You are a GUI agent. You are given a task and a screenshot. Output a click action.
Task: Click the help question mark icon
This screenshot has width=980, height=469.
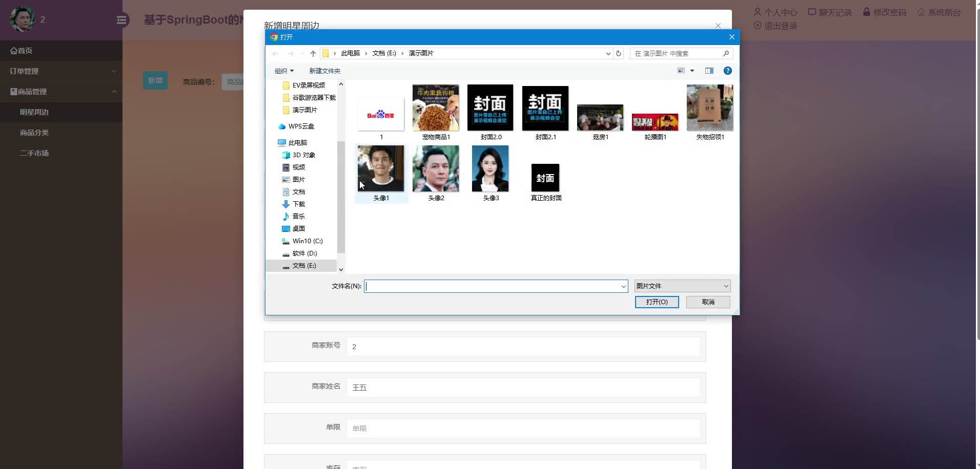727,71
